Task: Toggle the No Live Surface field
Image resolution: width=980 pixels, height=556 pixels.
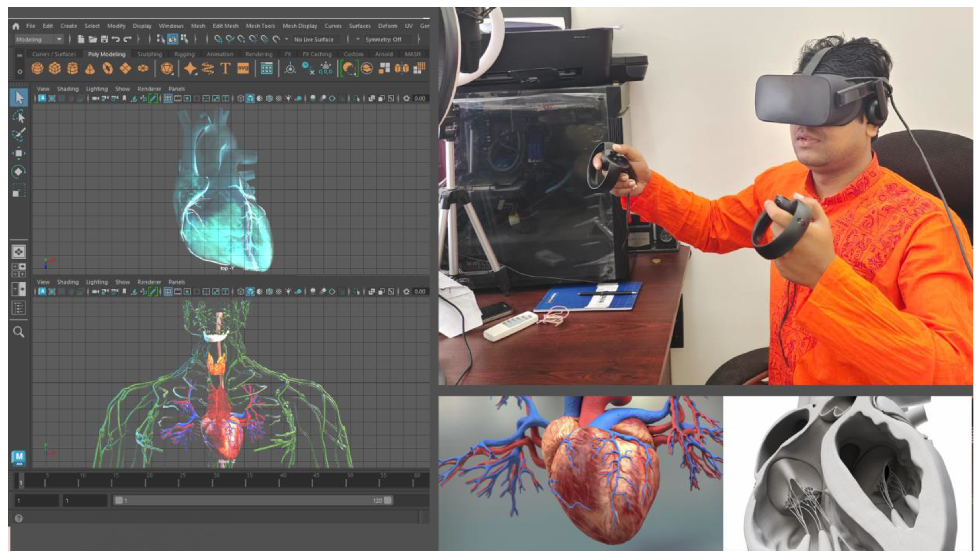Action: click(314, 39)
